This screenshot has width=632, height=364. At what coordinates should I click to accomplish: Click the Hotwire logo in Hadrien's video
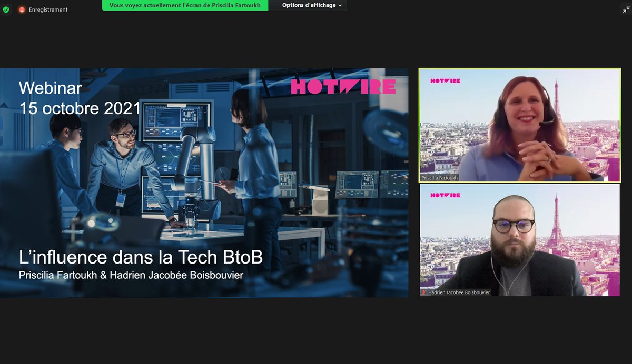(445, 195)
